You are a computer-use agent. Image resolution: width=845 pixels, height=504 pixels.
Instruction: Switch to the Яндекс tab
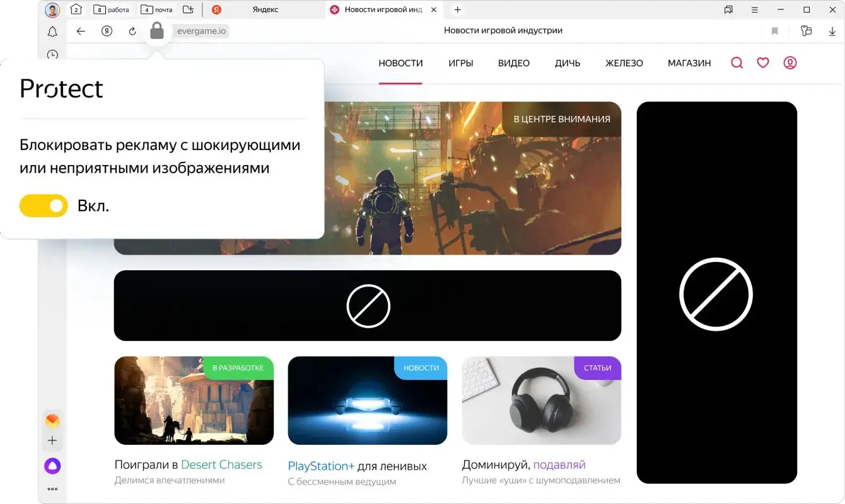tap(264, 9)
